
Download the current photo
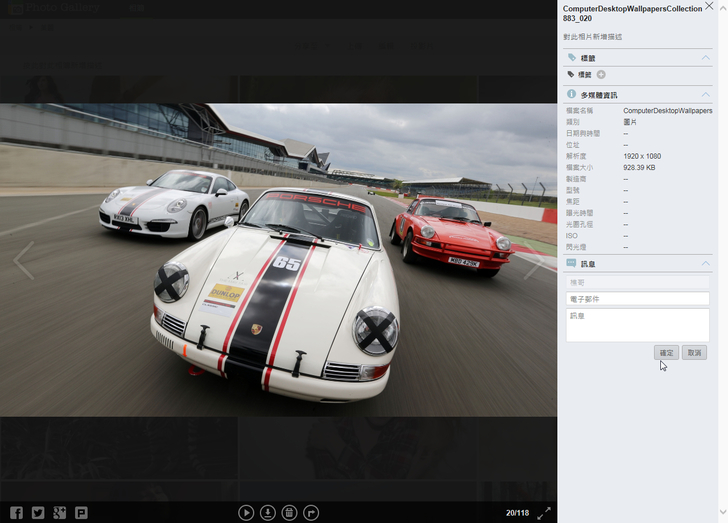click(268, 513)
